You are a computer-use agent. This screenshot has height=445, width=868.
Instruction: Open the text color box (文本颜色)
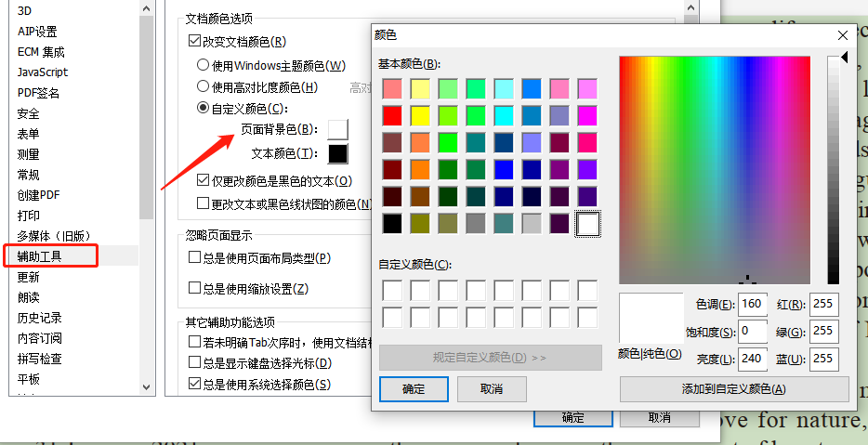(336, 153)
